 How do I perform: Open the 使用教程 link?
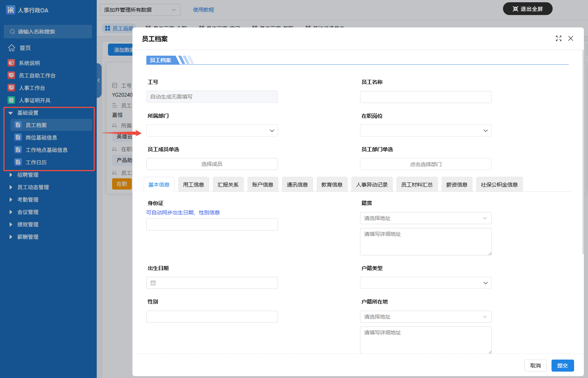pos(203,10)
